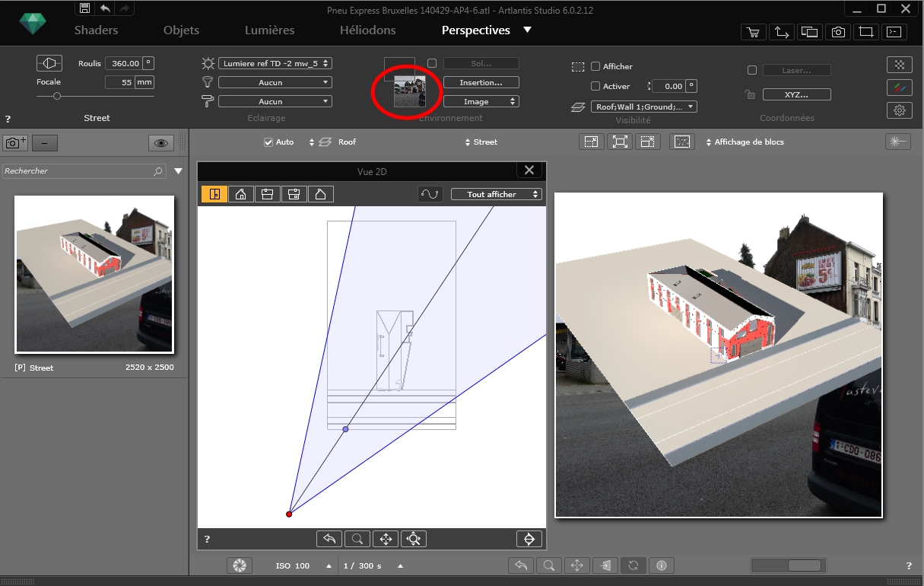Image resolution: width=924 pixels, height=586 pixels.
Task: Click the camera render icon in top bar
Action: (x=838, y=32)
